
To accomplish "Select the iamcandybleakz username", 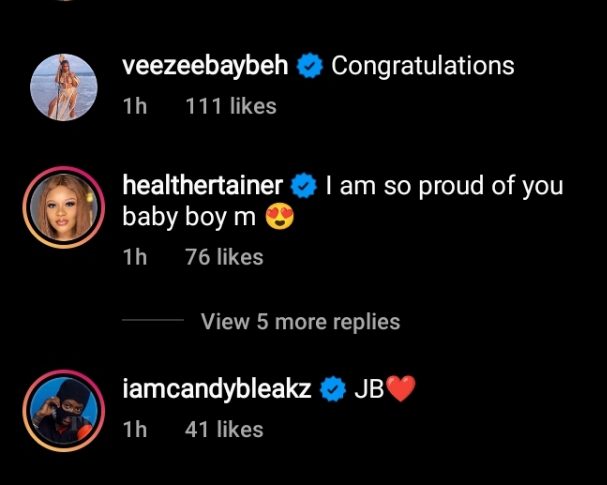I will click(217, 391).
